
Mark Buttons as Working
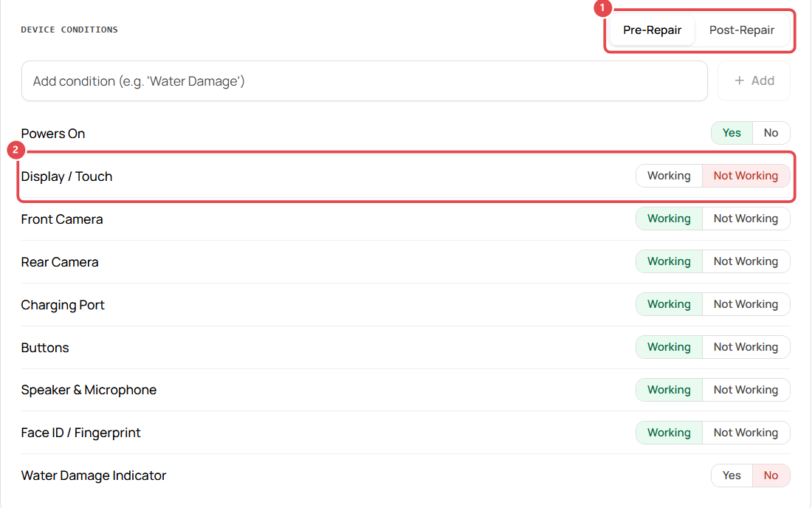coord(669,347)
